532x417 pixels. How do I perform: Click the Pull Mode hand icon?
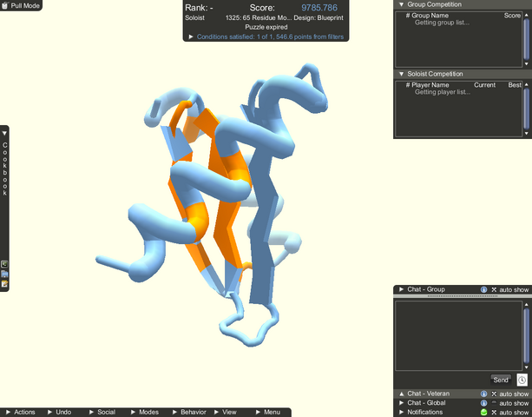(4, 5)
